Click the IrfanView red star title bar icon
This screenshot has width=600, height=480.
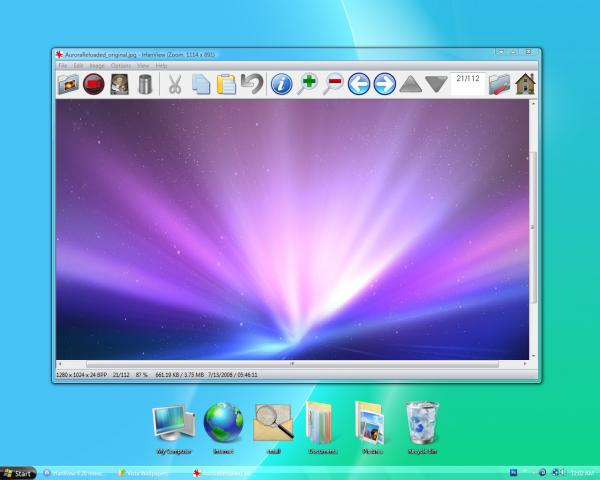(x=59, y=55)
